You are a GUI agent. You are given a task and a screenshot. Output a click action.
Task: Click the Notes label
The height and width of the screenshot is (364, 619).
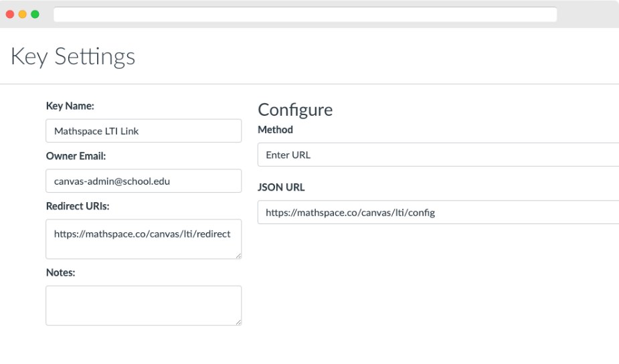click(x=60, y=272)
